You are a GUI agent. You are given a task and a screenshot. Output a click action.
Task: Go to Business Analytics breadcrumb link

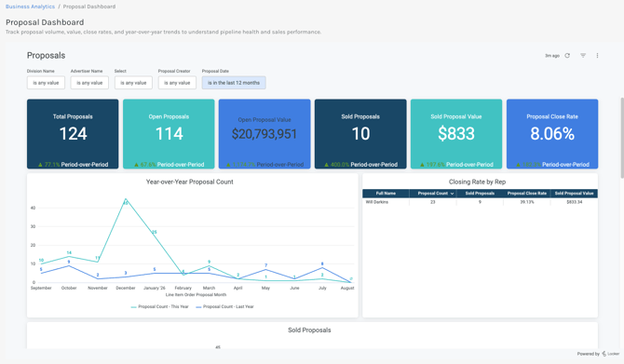click(x=30, y=7)
